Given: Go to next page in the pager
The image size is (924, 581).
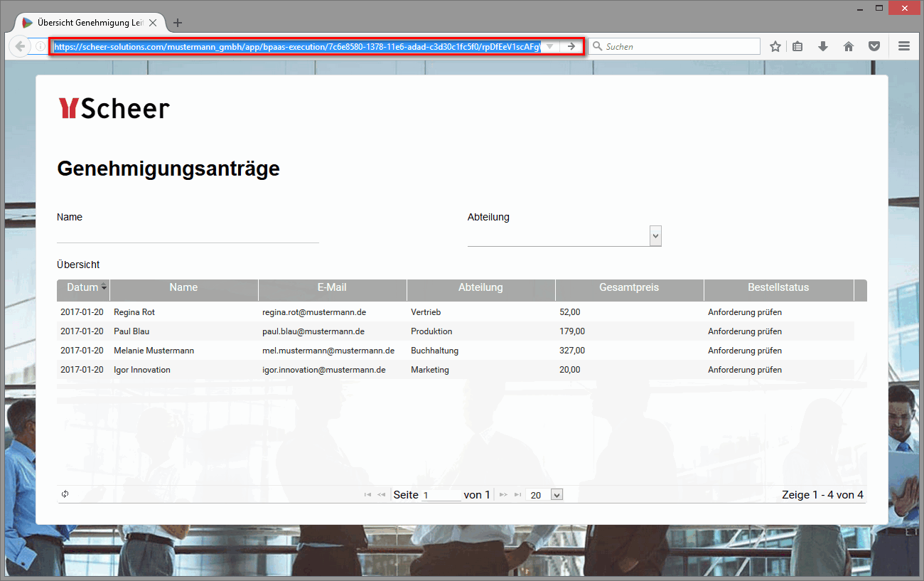Looking at the screenshot, I should (503, 495).
